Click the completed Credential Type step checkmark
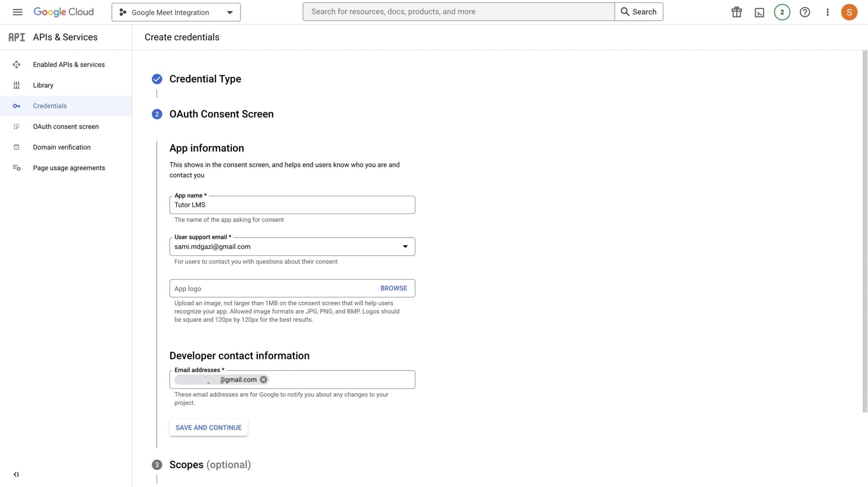The image size is (868, 487). coord(157,79)
